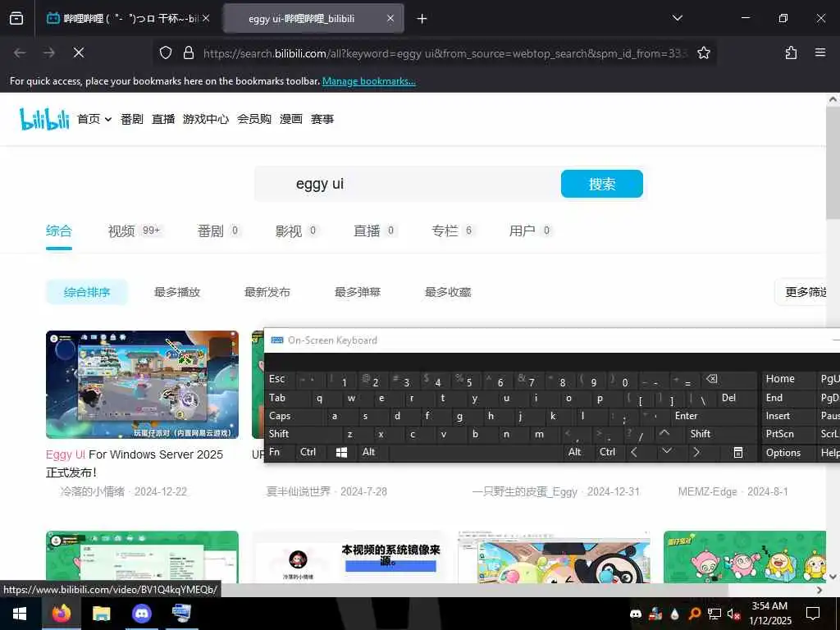840x630 pixels.
Task: Click the horizontal scrollbar right arrow
Action: click(819, 590)
